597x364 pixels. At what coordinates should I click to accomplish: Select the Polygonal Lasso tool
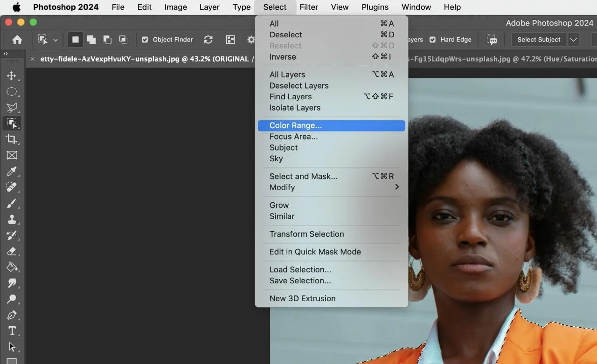[12, 108]
